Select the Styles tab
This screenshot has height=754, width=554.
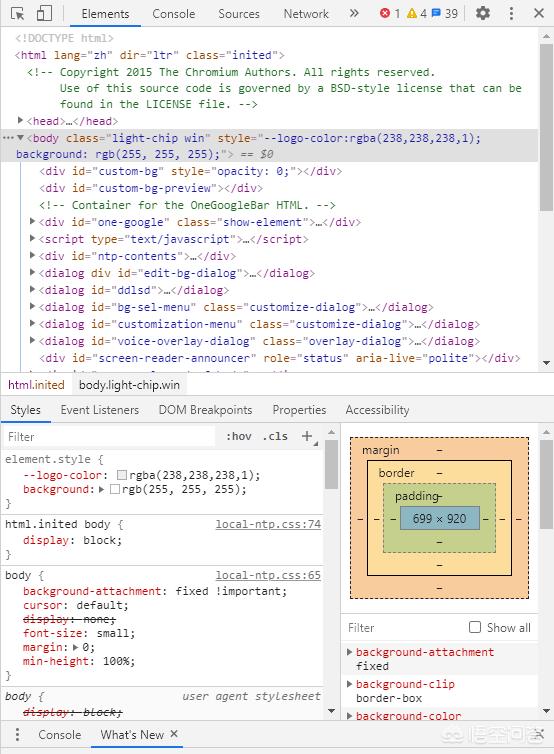point(25,410)
